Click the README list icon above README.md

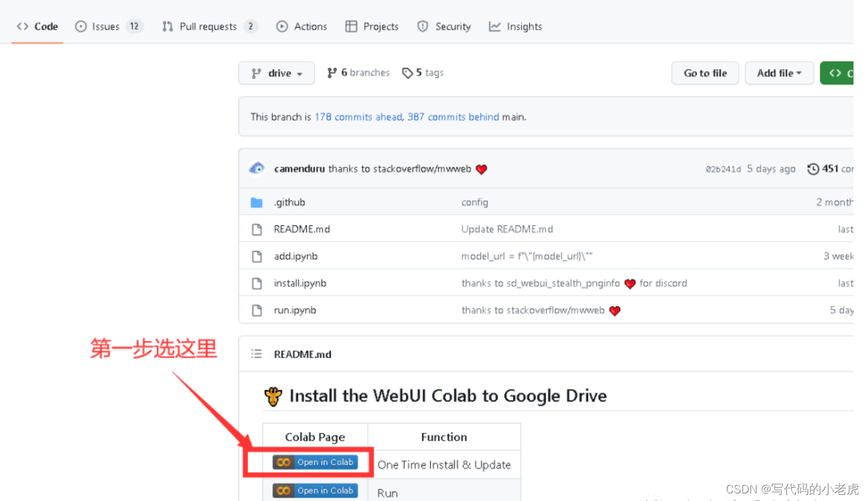[257, 354]
